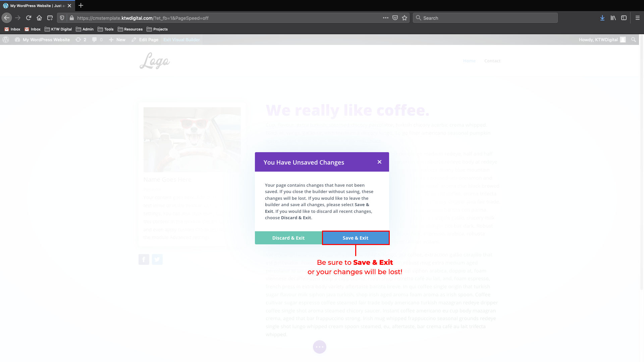Reload the page with the refresh icon
The width and height of the screenshot is (644, 362).
[29, 18]
